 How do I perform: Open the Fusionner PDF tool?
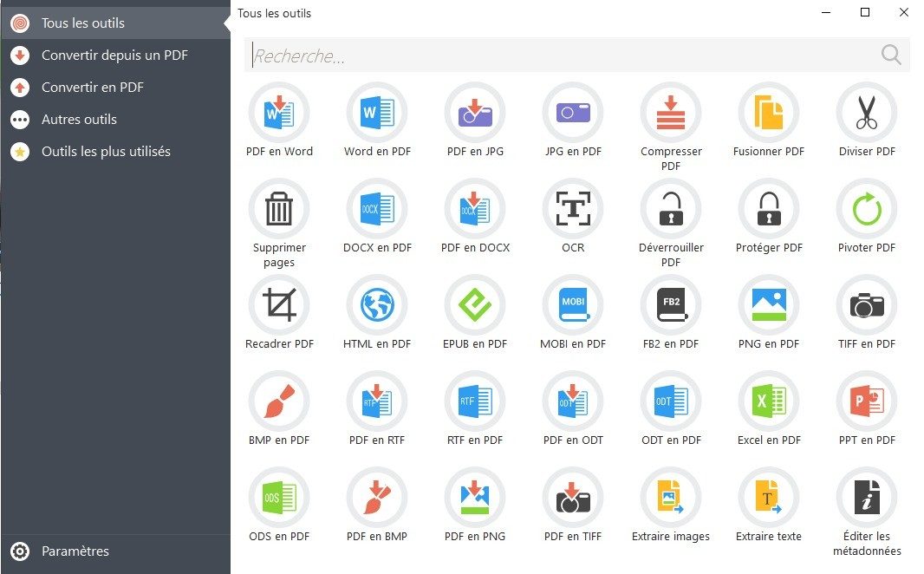point(769,113)
